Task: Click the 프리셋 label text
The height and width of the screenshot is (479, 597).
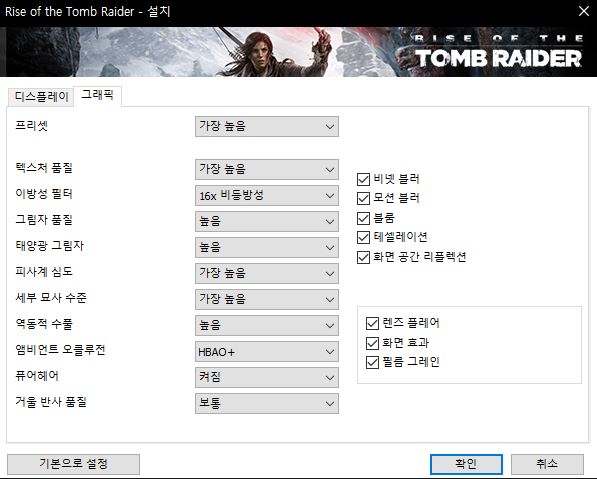Action: click(32, 126)
